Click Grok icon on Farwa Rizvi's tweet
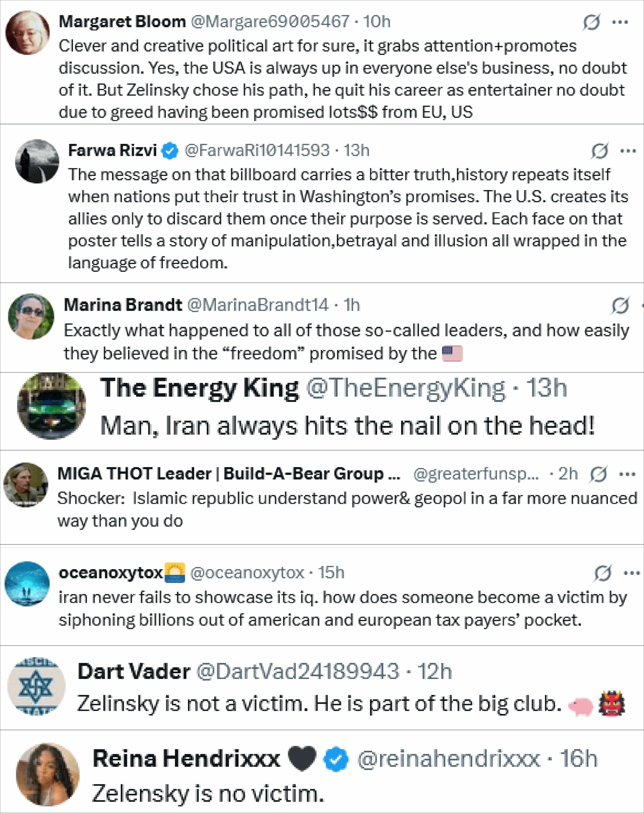The image size is (644, 813). (600, 151)
